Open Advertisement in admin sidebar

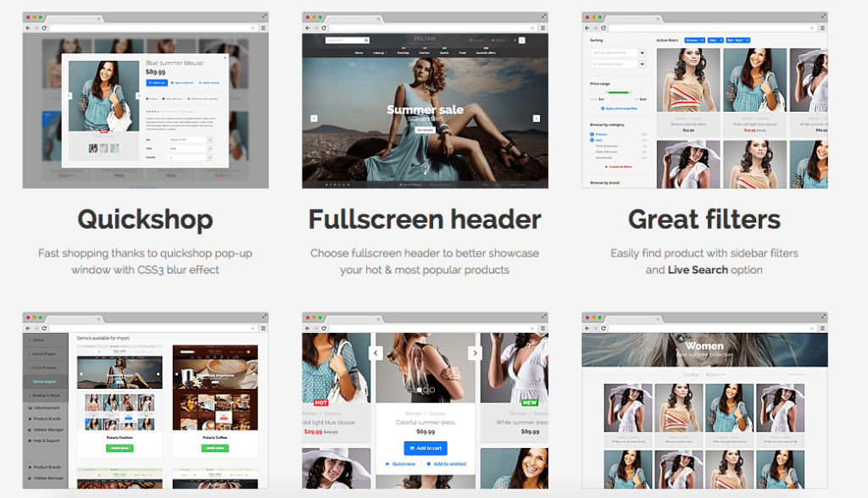pos(46,408)
